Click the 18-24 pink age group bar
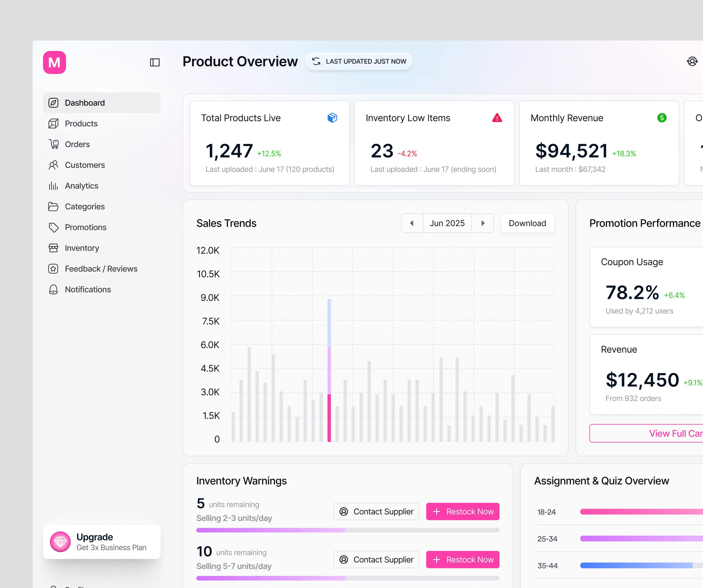Screen dimensions: 703x588 (x=641, y=512)
